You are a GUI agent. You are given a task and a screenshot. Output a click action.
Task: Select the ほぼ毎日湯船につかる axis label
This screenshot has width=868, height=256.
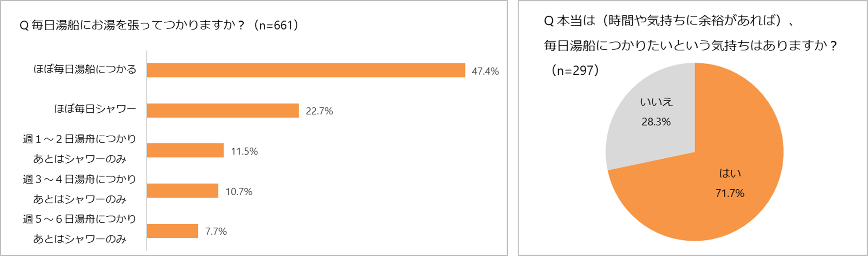click(x=85, y=70)
